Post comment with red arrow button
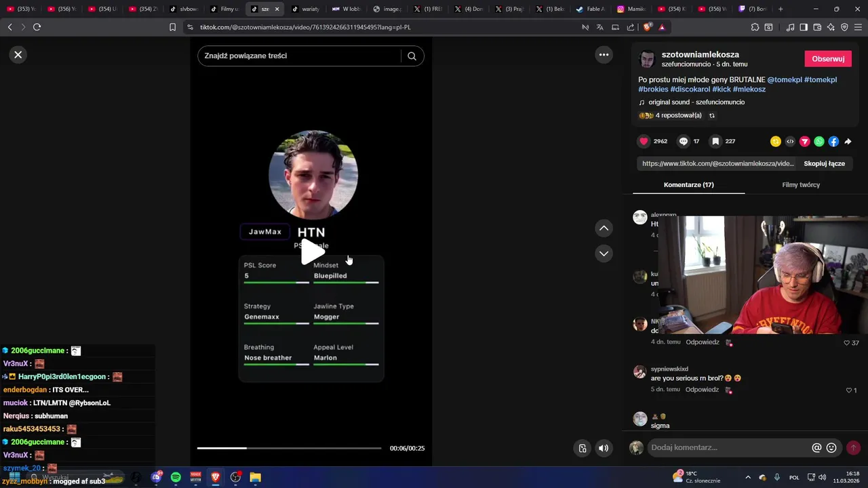868x488 pixels. point(853,448)
